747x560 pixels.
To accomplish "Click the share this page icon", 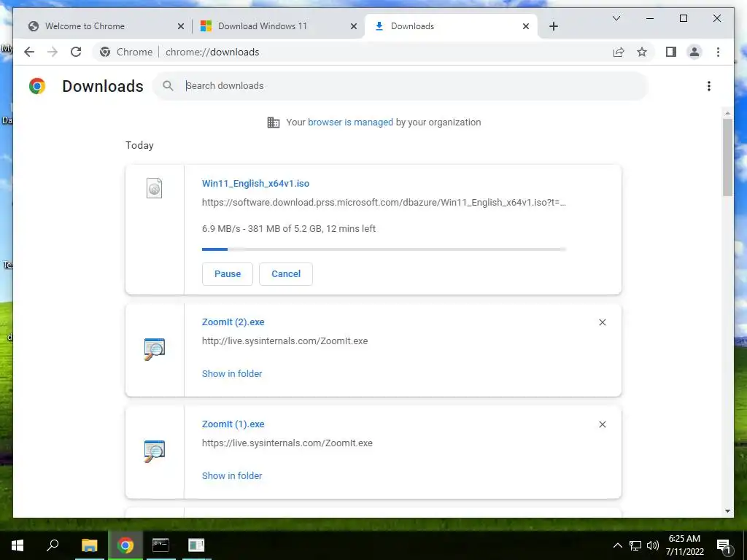I will (619, 52).
